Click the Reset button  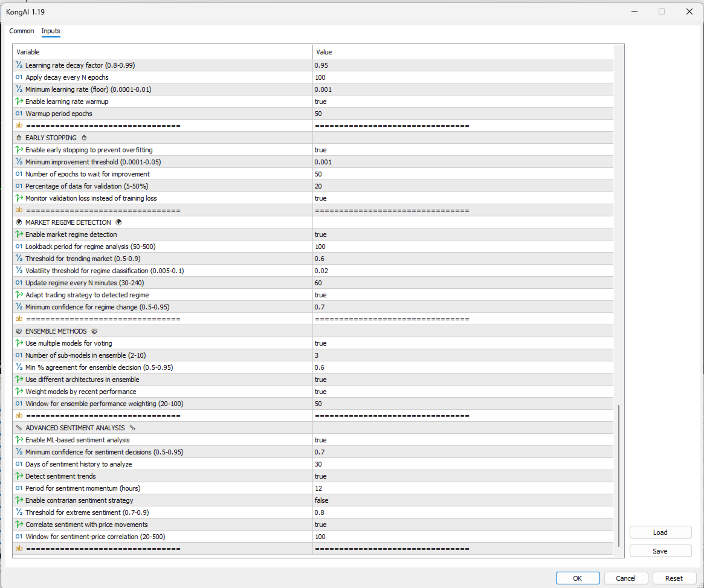(x=673, y=578)
